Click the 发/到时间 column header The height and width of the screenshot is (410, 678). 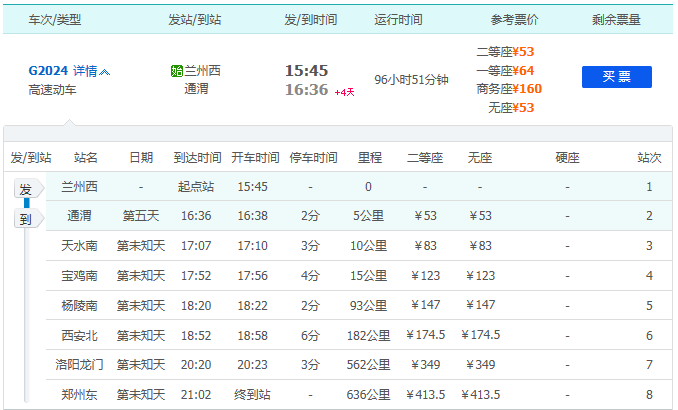point(310,19)
